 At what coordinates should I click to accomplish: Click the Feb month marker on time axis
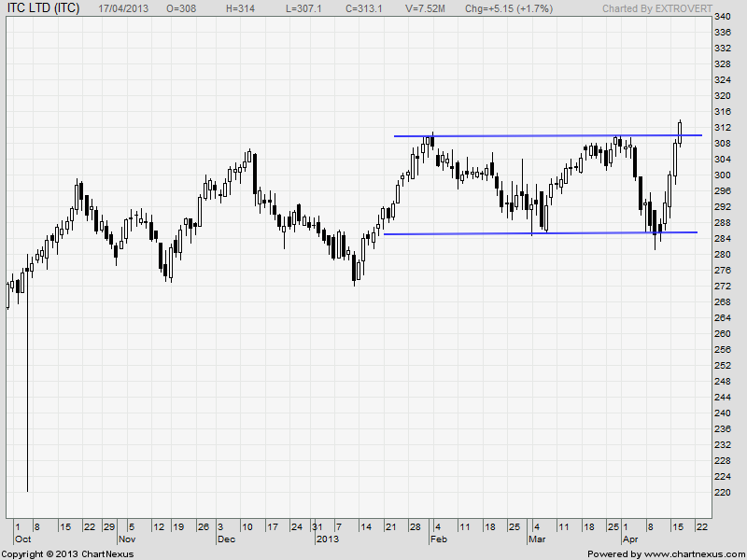coord(437,539)
